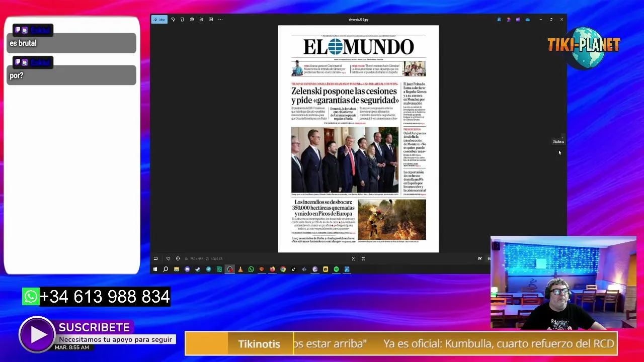Click the WhatsApp number +34 613 988 834
Screen dimensions: 644x362
105,297
